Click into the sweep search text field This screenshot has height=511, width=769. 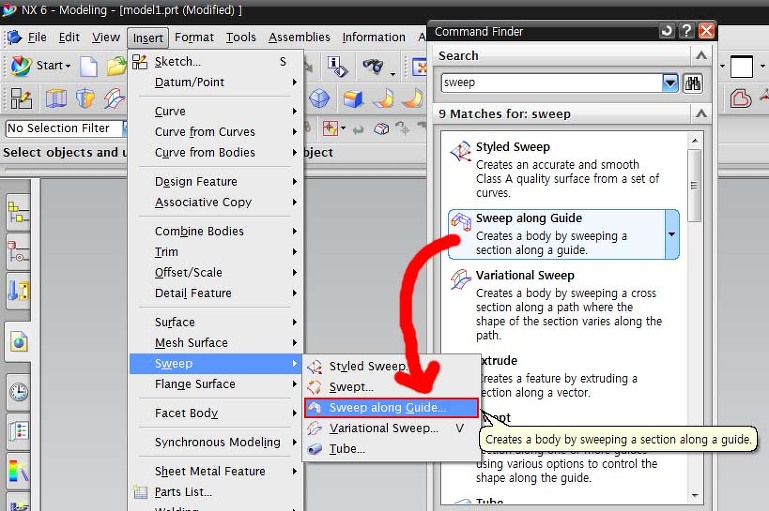(x=550, y=83)
